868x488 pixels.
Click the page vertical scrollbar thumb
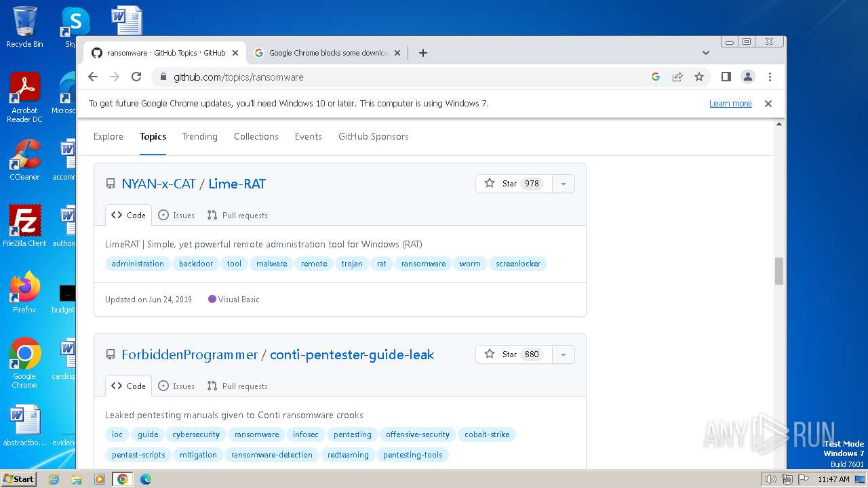pyautogui.click(x=779, y=271)
